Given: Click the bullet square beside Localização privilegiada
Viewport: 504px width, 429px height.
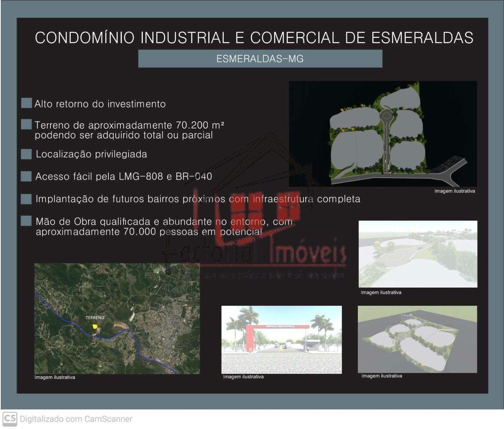Looking at the screenshot, I should point(26,154).
